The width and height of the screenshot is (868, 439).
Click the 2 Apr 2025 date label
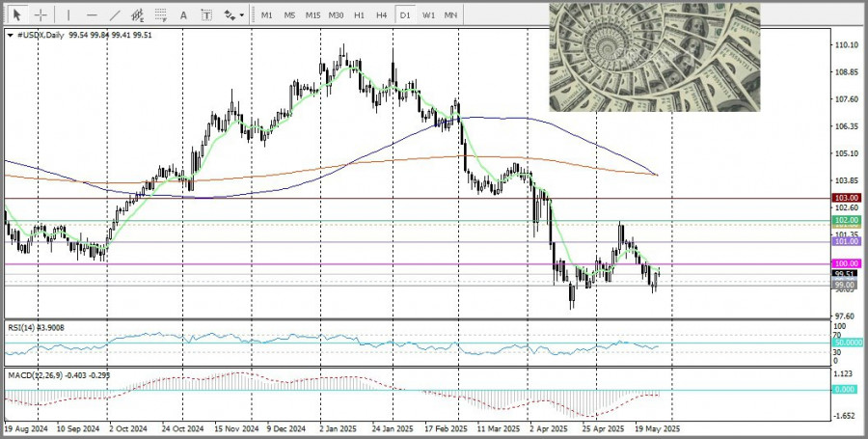(x=549, y=429)
